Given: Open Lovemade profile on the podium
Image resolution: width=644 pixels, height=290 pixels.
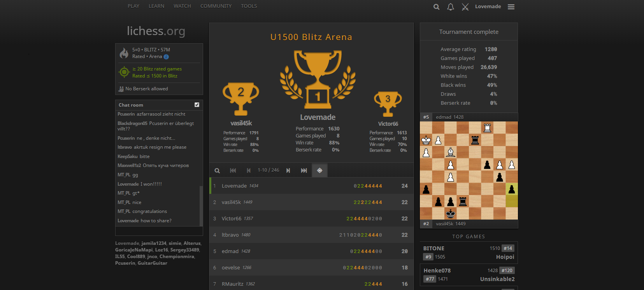Looking at the screenshot, I should tap(318, 117).
